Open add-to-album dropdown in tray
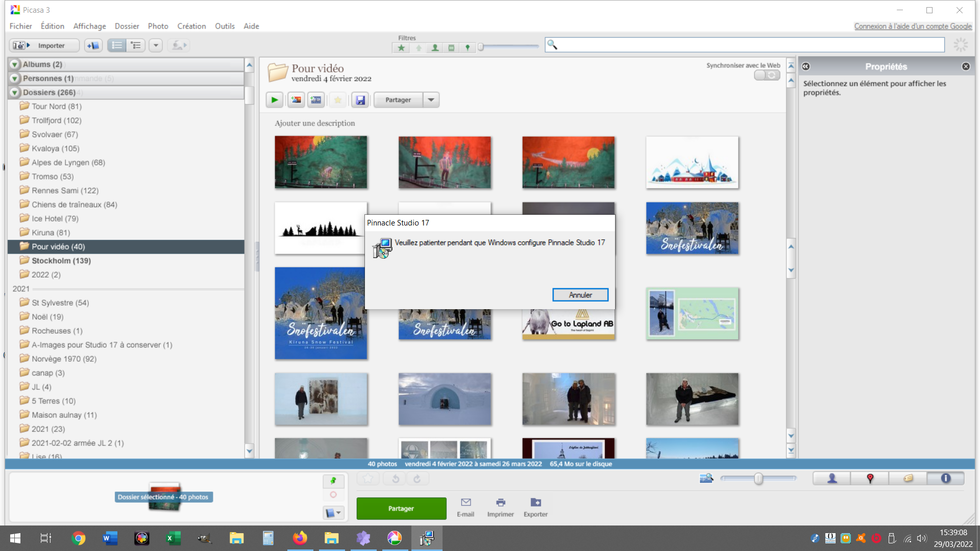The image size is (980, 551). point(333,513)
